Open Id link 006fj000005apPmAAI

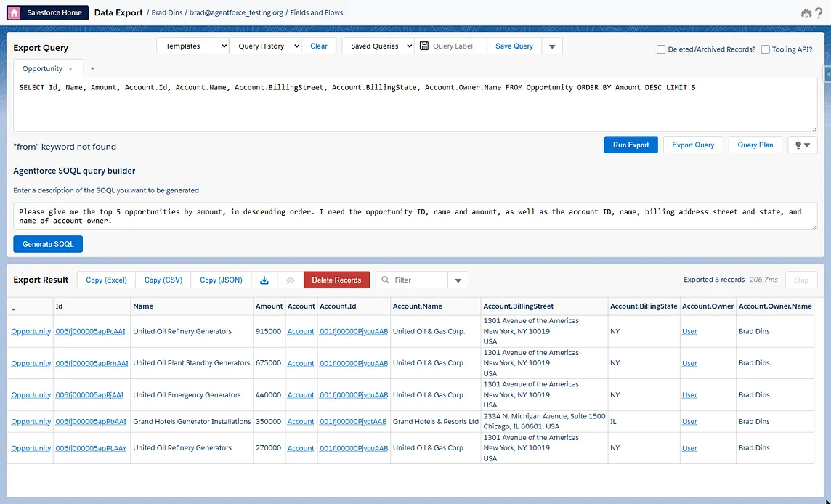coord(92,363)
